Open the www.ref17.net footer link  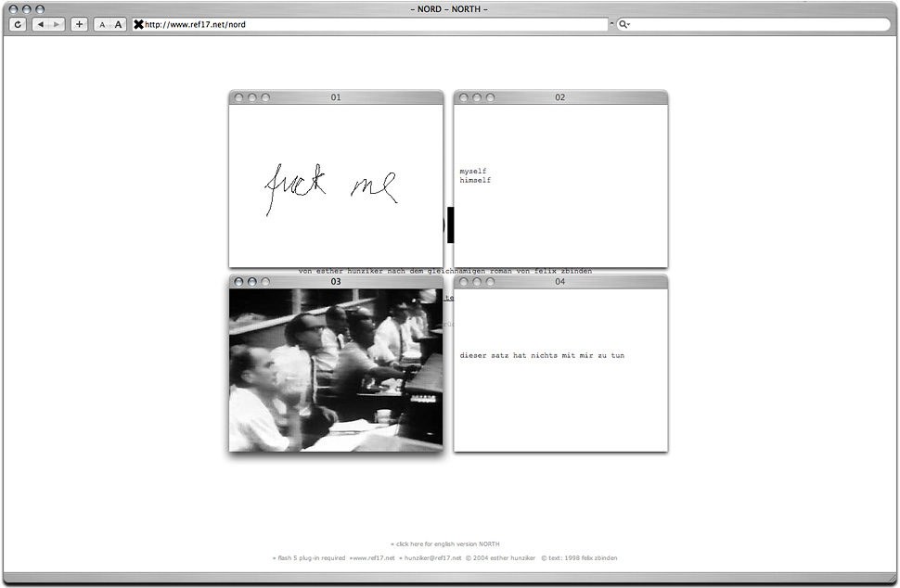(x=372, y=558)
